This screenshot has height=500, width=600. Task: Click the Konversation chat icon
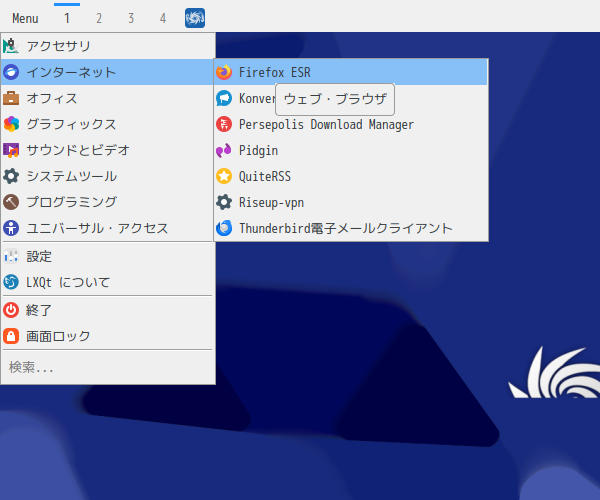tap(224, 98)
